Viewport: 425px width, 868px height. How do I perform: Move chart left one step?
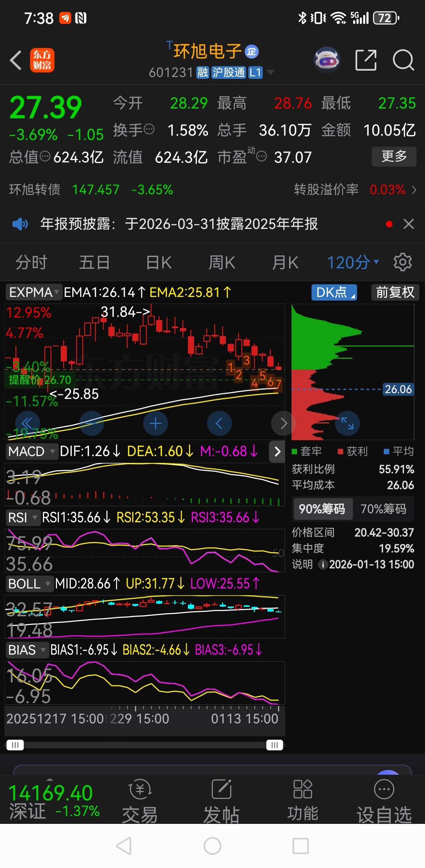point(219,423)
